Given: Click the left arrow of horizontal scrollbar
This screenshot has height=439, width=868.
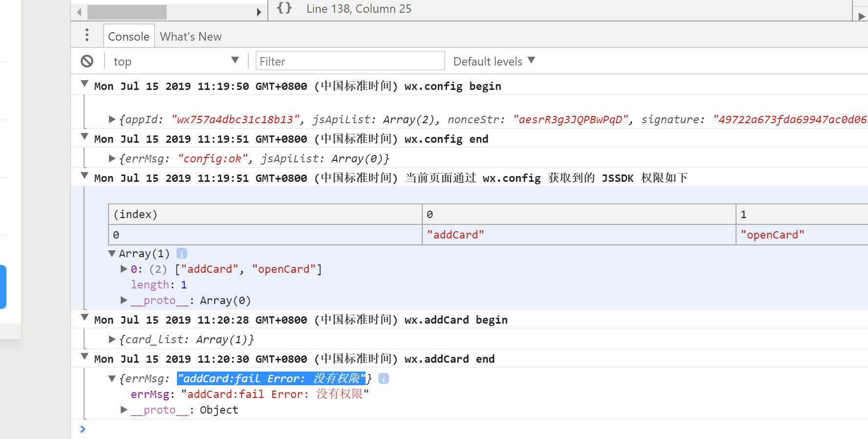Looking at the screenshot, I should coord(79,12).
